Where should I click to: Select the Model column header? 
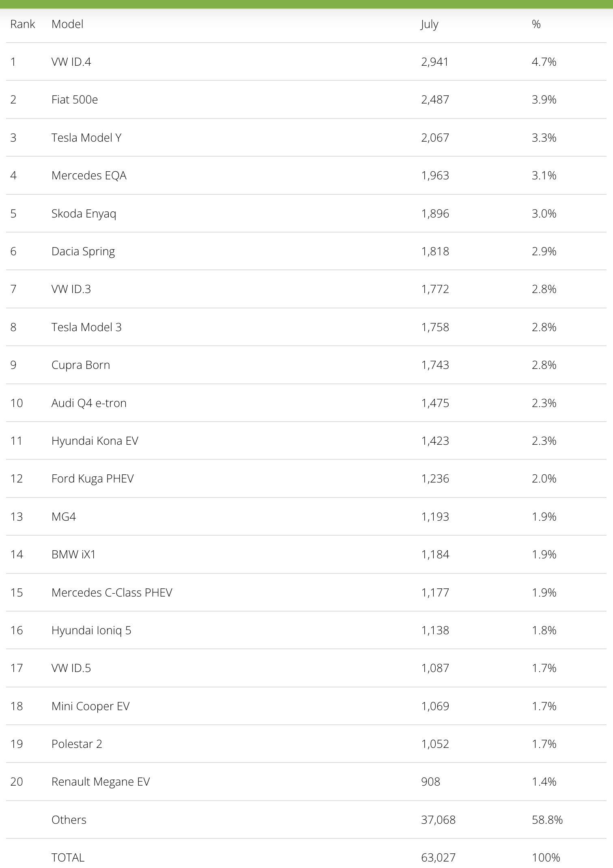point(67,24)
